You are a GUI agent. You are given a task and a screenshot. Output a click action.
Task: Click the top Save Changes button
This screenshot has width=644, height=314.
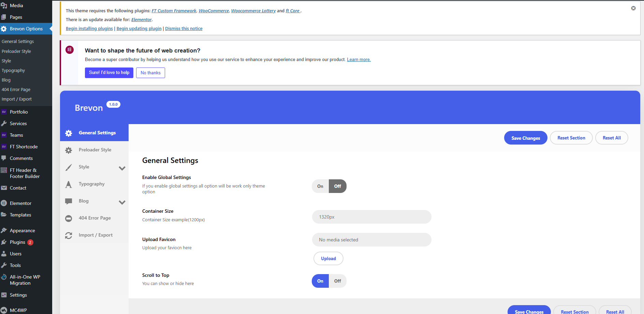tap(525, 138)
